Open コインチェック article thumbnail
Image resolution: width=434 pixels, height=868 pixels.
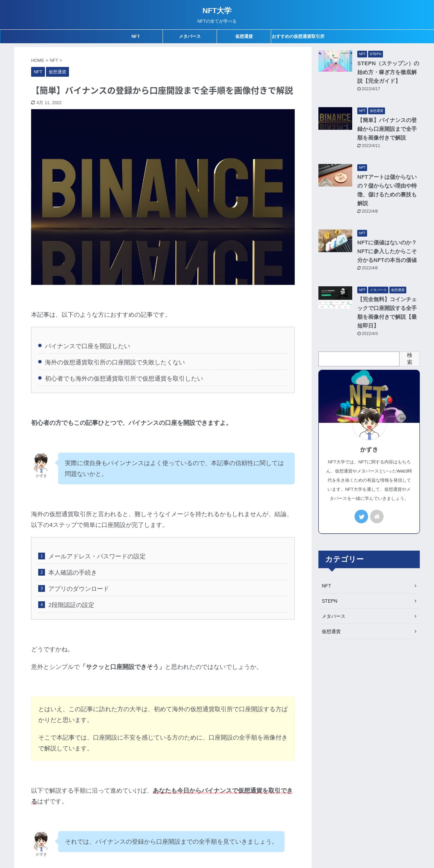[x=335, y=297]
